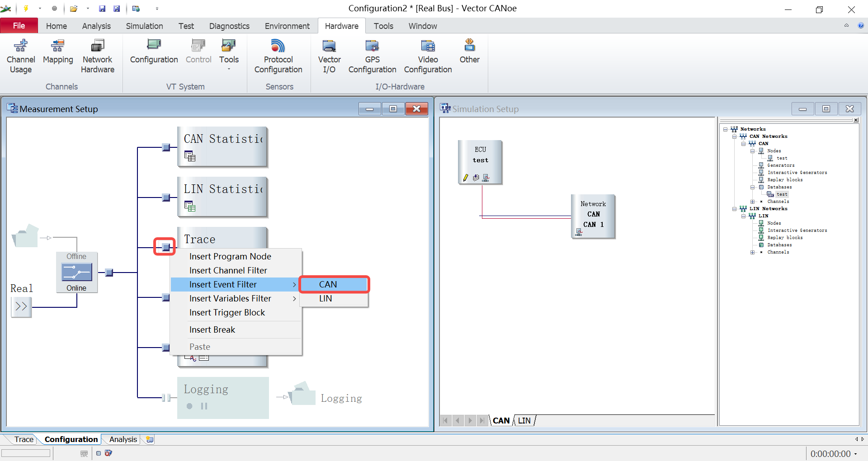
Task: Collapse the CAN Networks tree node
Action: [734, 136]
